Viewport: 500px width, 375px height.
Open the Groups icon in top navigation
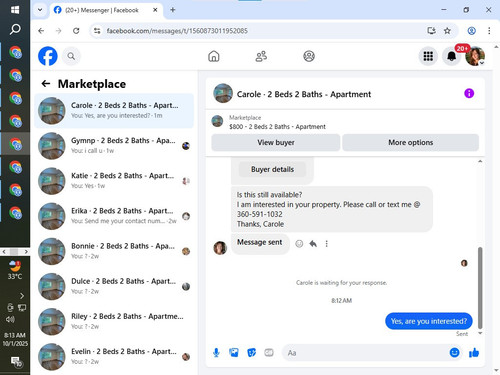coord(309,56)
